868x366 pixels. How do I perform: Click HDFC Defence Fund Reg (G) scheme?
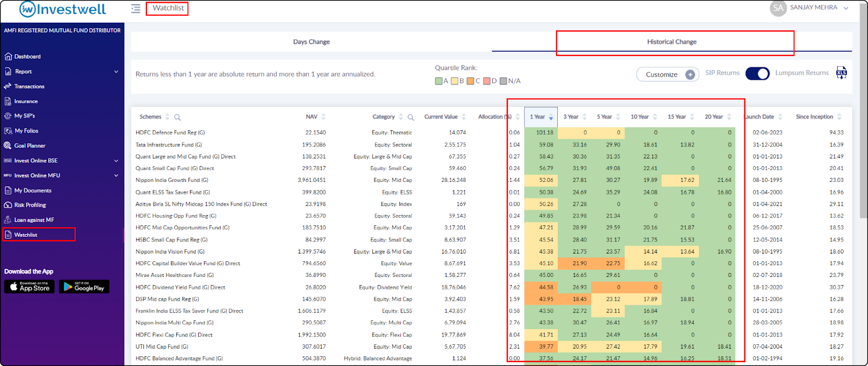point(170,132)
